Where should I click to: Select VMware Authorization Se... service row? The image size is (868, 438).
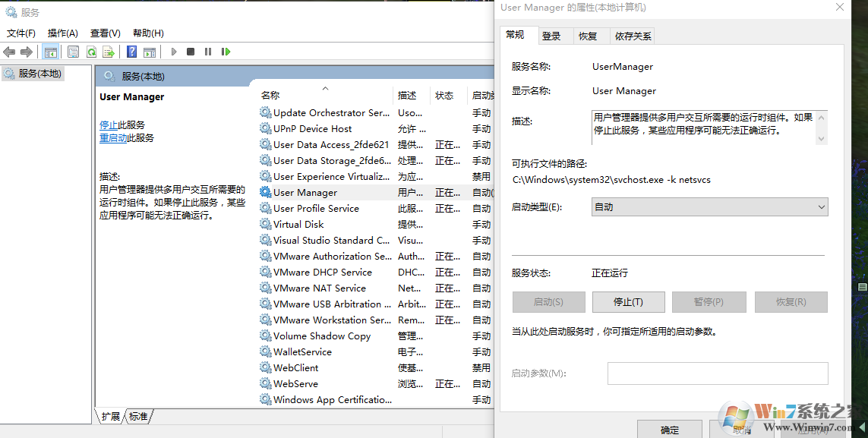pyautogui.click(x=377, y=257)
